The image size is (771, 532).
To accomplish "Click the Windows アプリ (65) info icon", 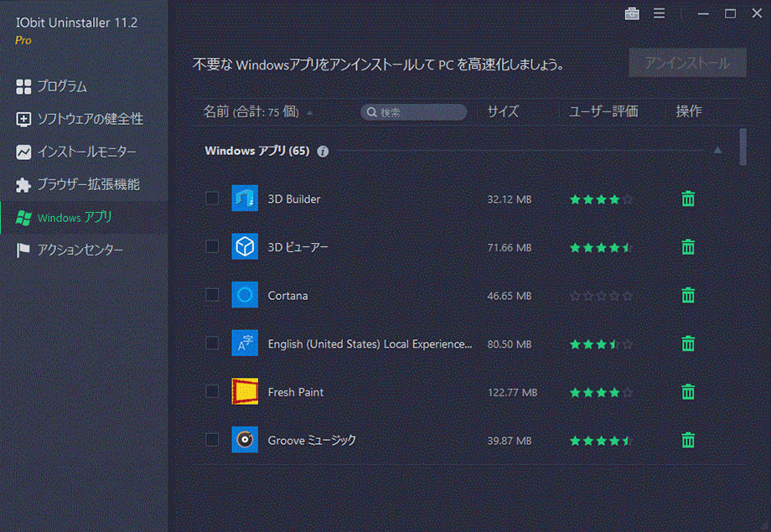I will [x=323, y=152].
